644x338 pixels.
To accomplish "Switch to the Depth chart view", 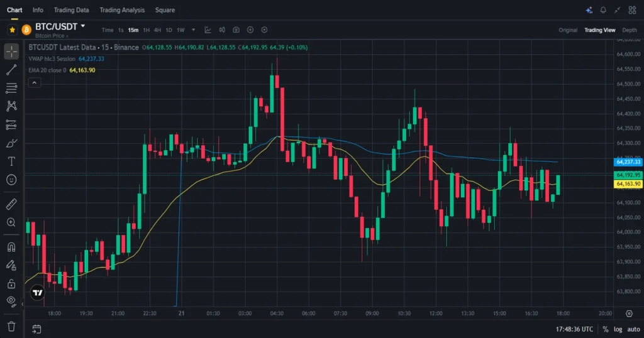I will pyautogui.click(x=629, y=30).
